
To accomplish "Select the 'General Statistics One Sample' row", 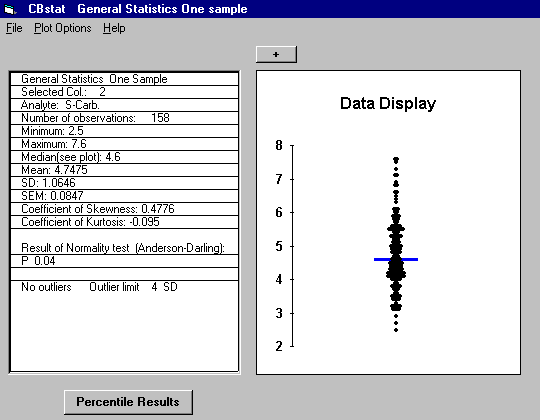I will pyautogui.click(x=124, y=79).
